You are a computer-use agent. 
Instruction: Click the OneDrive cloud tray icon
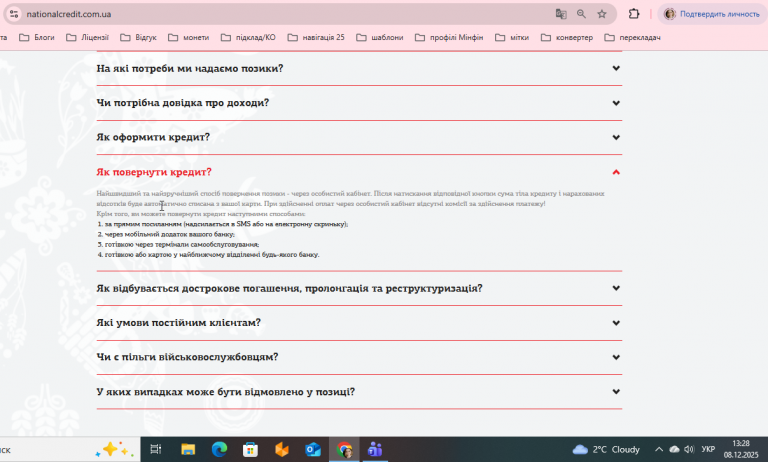[x=674, y=449]
